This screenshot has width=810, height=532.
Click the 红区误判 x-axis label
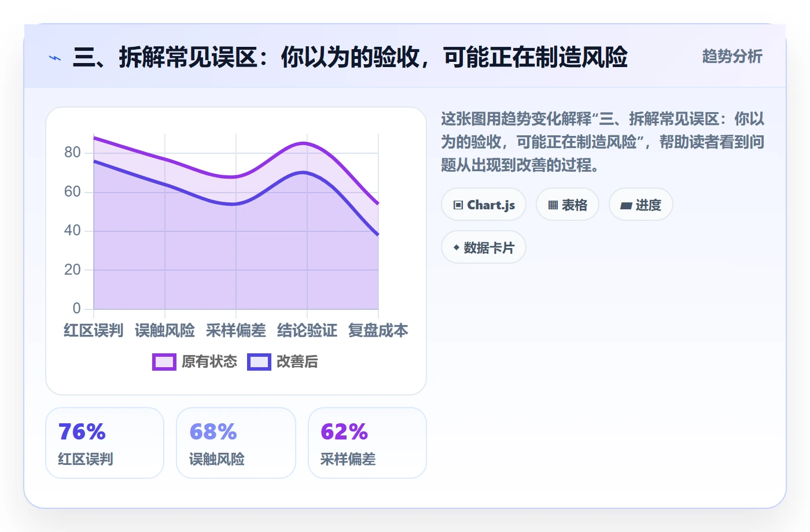click(x=94, y=331)
